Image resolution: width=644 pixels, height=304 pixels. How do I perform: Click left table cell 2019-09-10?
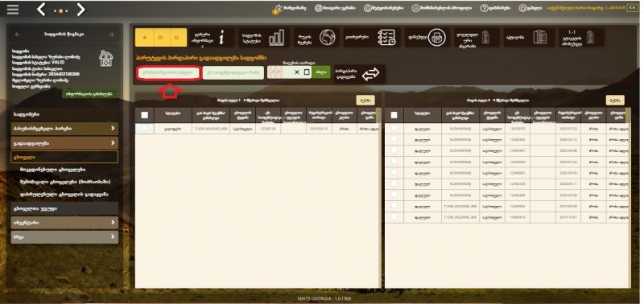point(319,129)
